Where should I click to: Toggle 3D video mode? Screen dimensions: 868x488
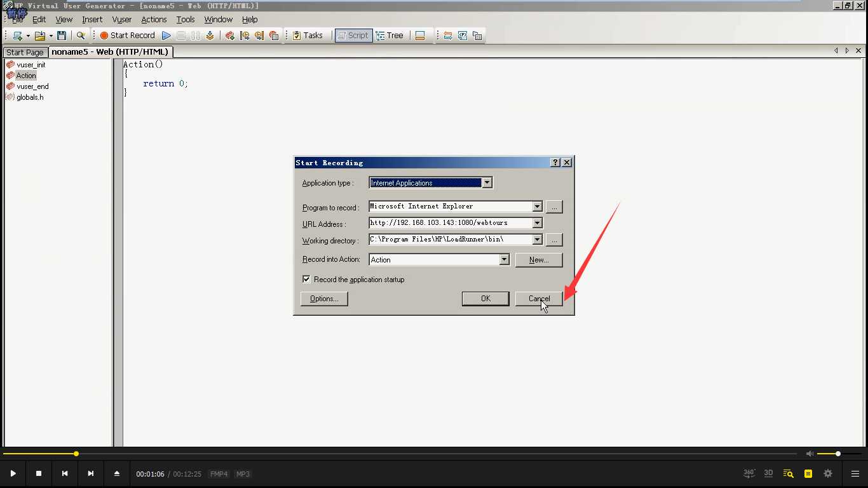coord(768,473)
